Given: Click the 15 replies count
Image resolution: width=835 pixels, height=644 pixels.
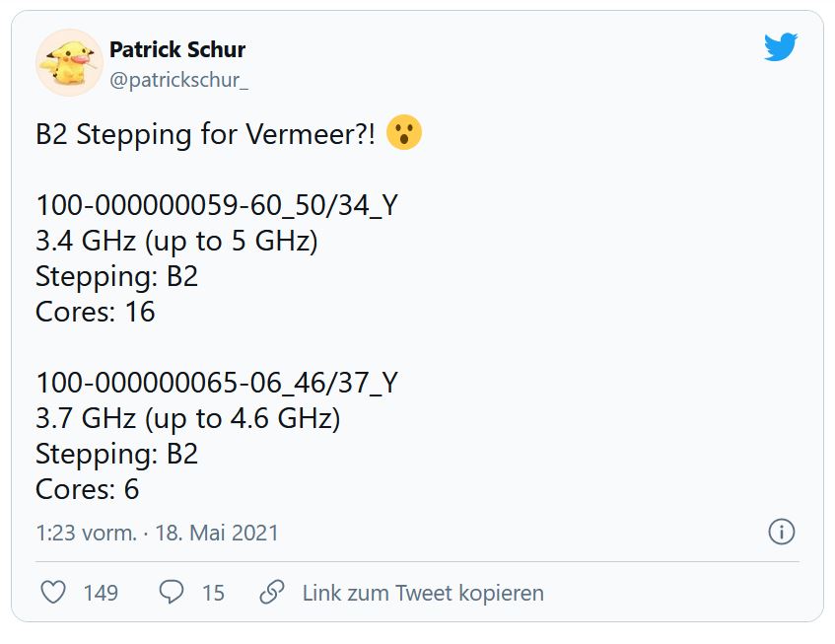Looking at the screenshot, I should coord(214,593).
